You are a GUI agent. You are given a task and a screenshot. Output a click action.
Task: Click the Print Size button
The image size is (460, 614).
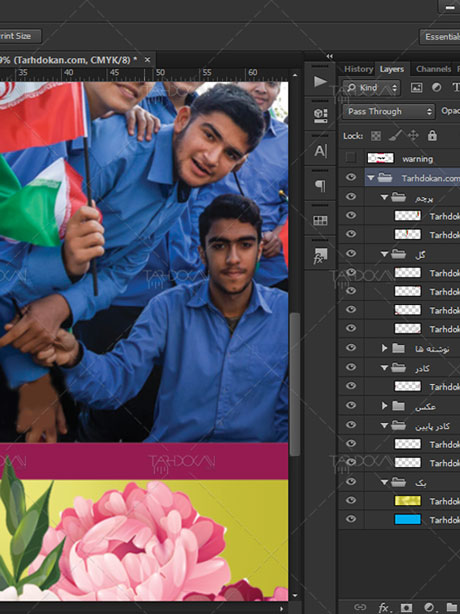tap(18, 36)
